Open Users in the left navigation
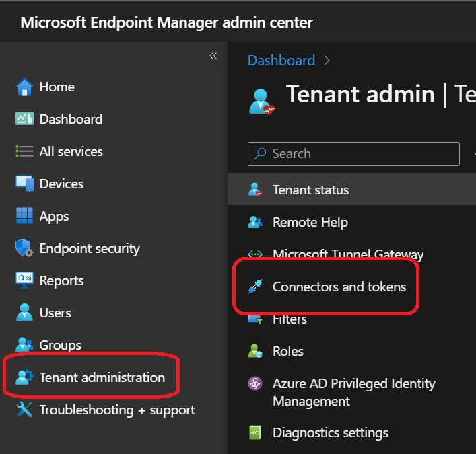This screenshot has width=476, height=454. pyautogui.click(x=55, y=313)
